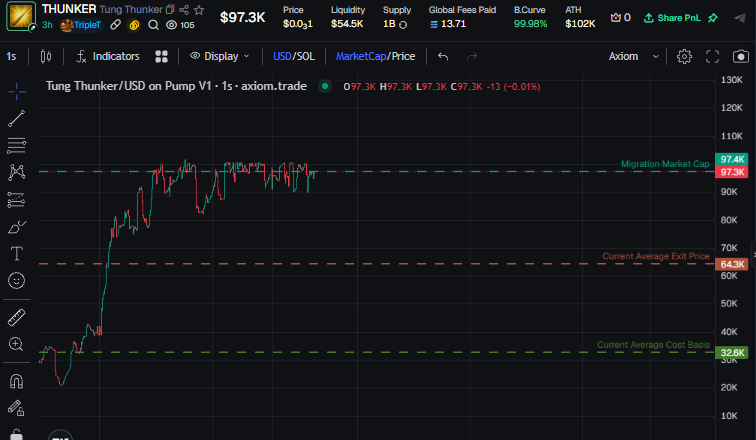756x440 pixels.
Task: Click the supply refresh circle icon
Action: coord(403,25)
